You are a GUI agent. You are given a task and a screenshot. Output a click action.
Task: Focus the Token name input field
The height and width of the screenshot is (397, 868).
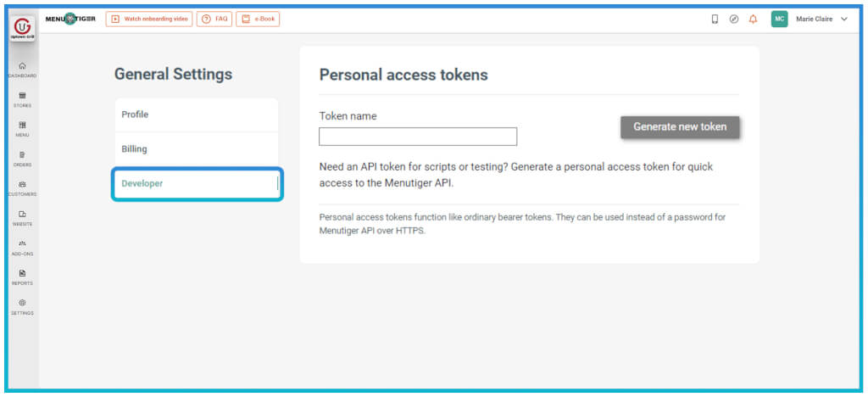pyautogui.click(x=418, y=137)
